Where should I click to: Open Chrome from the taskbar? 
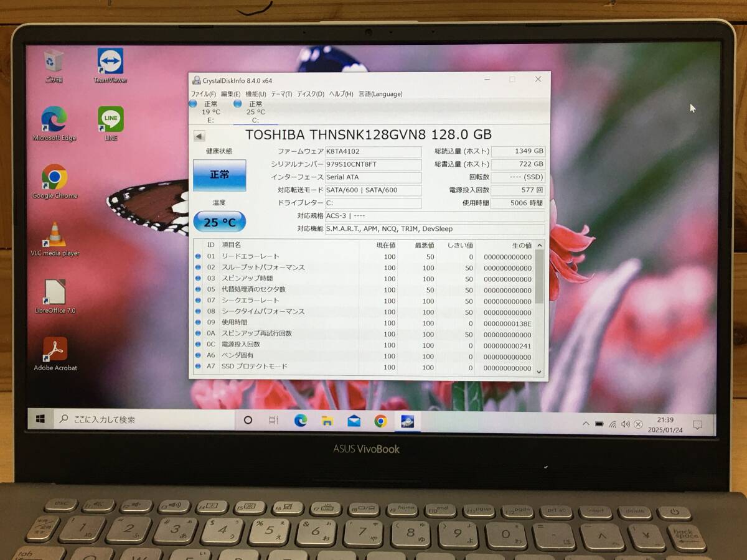tap(380, 421)
